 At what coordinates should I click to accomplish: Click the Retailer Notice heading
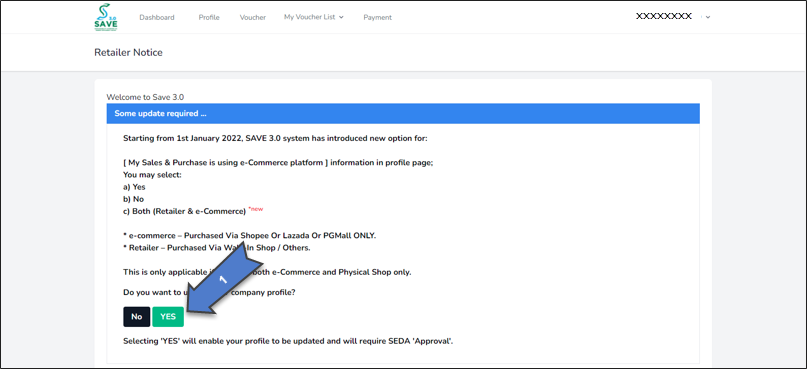pos(128,52)
